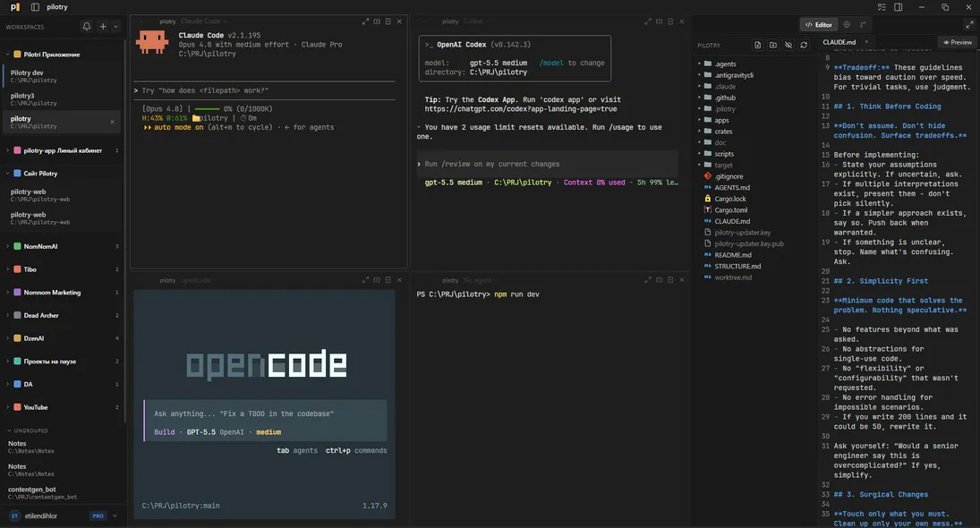Open the agent dropdown labeled Claude Code

pyautogui.click(x=204, y=21)
